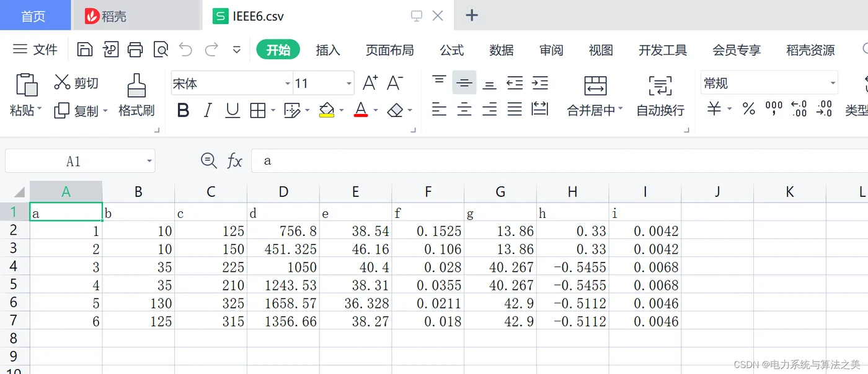Open the 稻壳 tab
Viewport: 868px width, 374px height.
[x=136, y=16]
